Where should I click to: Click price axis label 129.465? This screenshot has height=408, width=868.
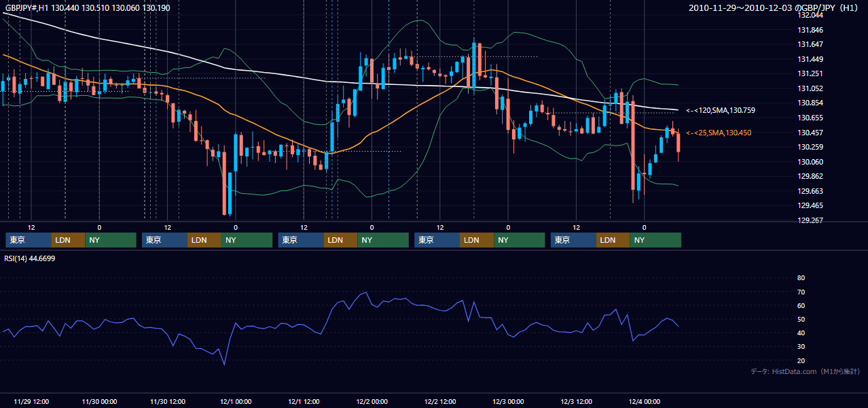coord(810,205)
